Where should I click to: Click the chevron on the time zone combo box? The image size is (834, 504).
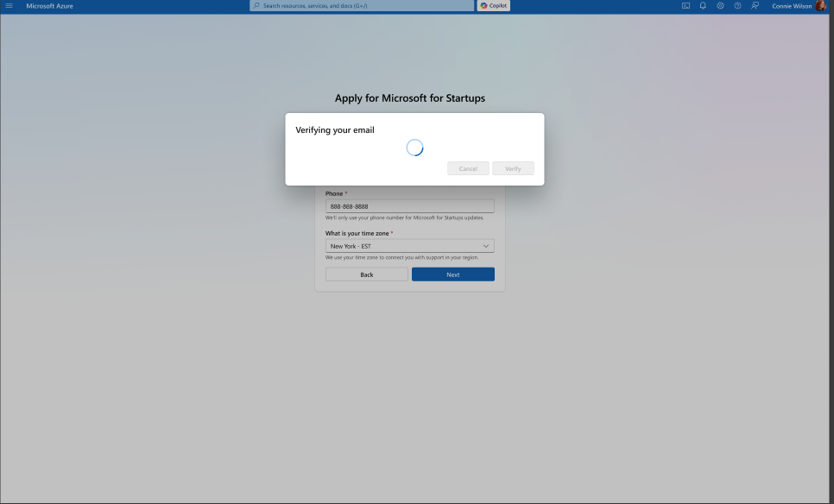pyautogui.click(x=485, y=246)
